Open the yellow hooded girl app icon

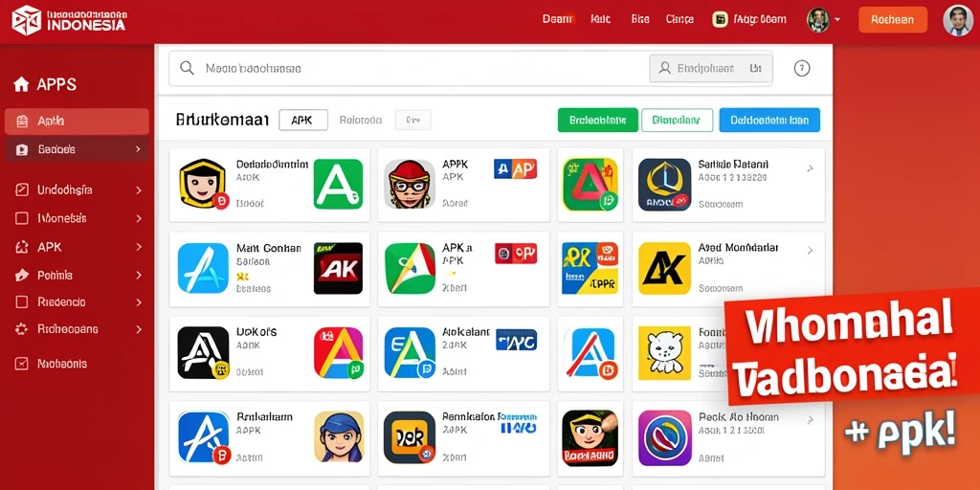coord(203,184)
